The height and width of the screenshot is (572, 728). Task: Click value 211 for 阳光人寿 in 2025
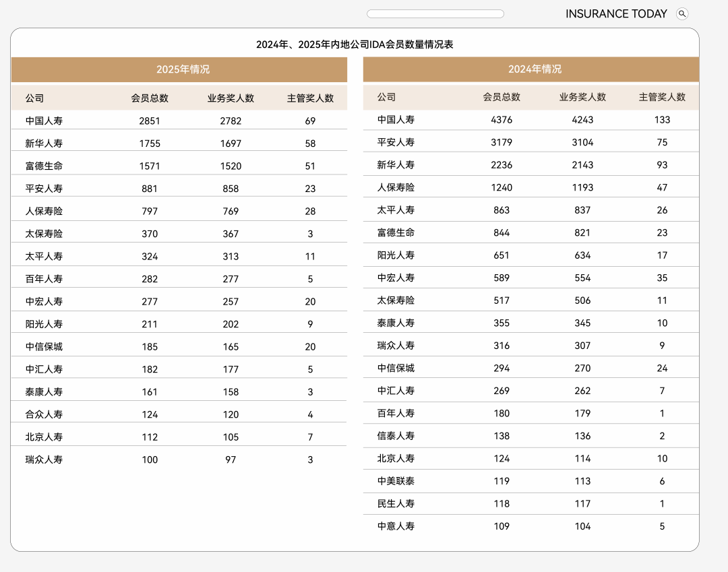150,324
